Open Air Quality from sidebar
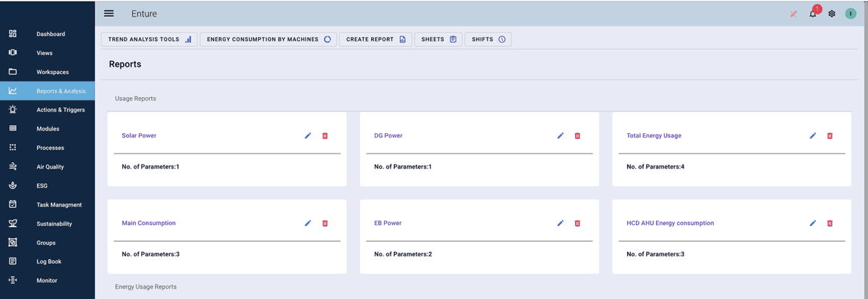868x299 pixels. [x=51, y=167]
